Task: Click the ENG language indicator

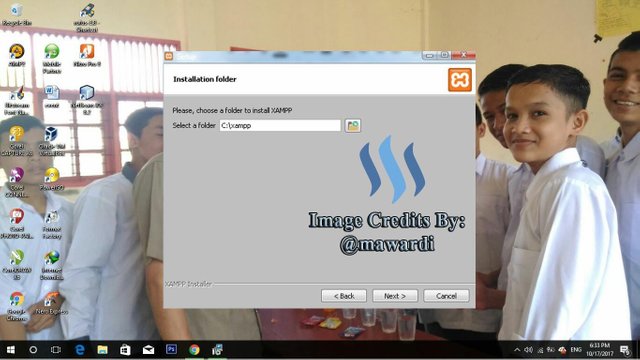Action: click(x=576, y=350)
